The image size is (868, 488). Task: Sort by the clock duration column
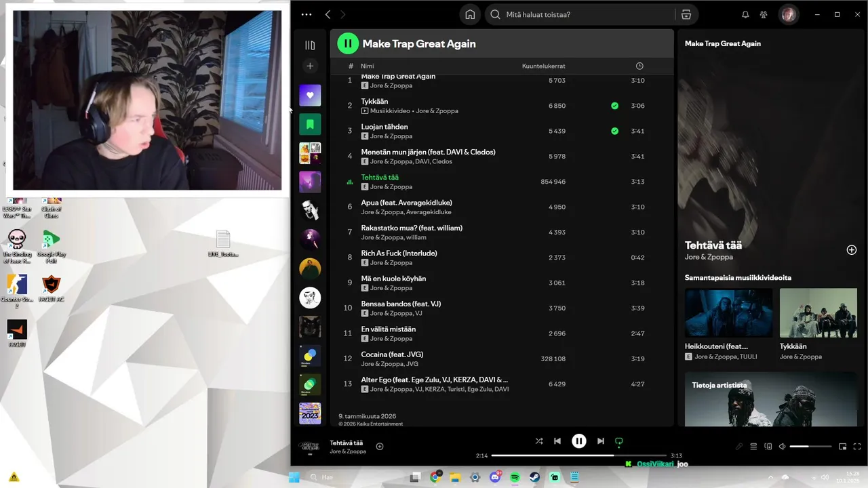pos(639,66)
